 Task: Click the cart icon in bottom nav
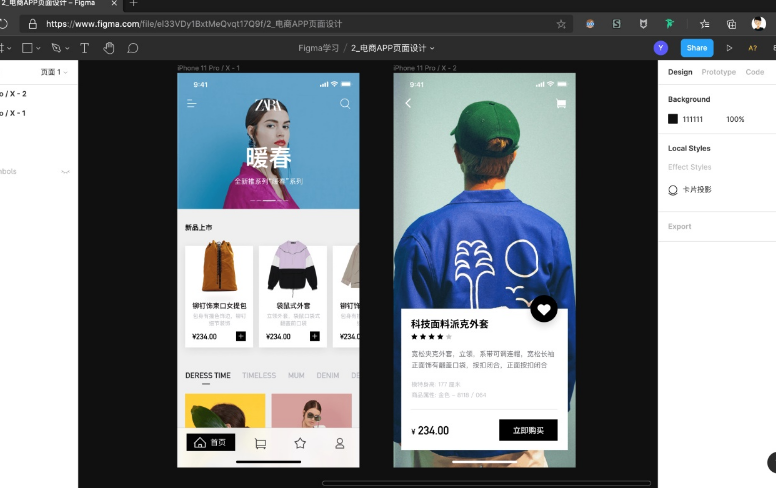[260, 443]
